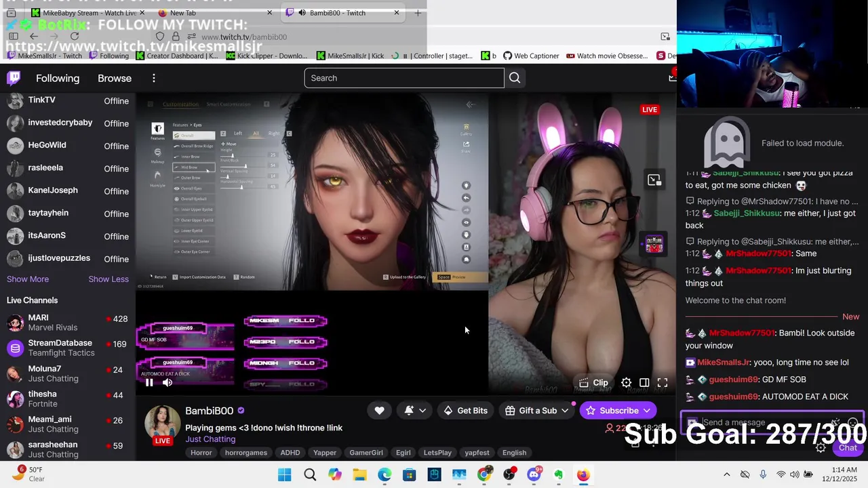This screenshot has width=868, height=488.
Task: Toggle theatre mode in the player
Action: (x=644, y=383)
